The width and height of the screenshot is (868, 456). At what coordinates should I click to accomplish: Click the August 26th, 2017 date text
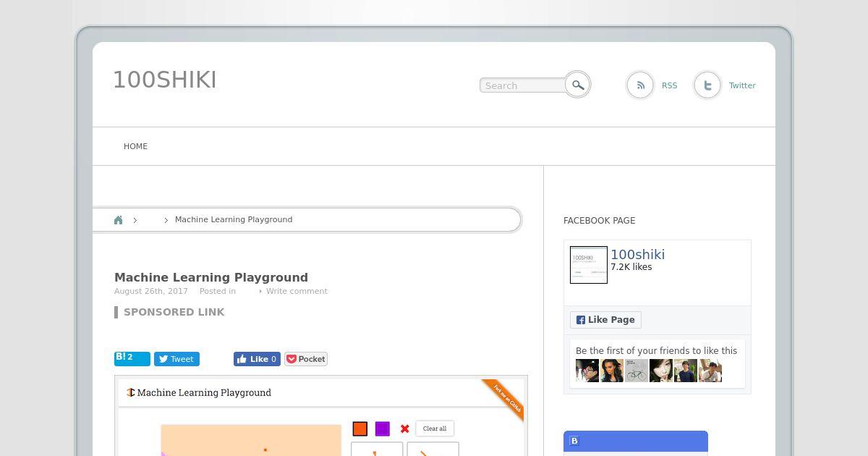tap(151, 291)
